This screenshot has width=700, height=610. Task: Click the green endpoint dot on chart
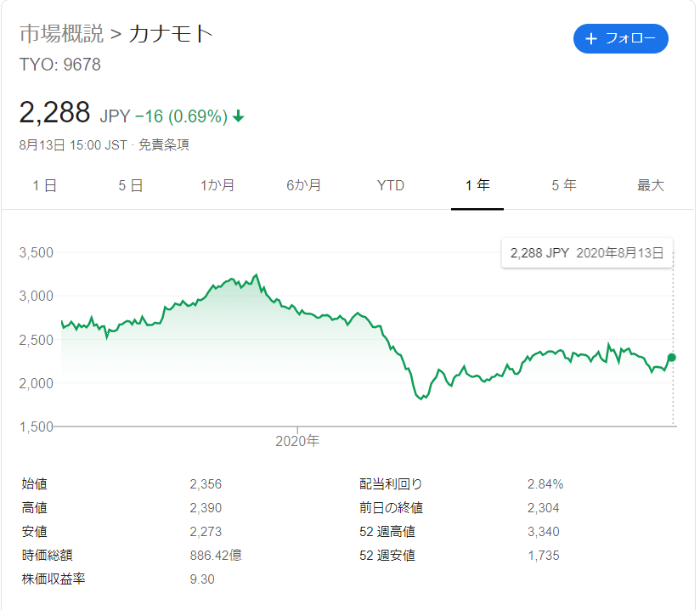[672, 357]
